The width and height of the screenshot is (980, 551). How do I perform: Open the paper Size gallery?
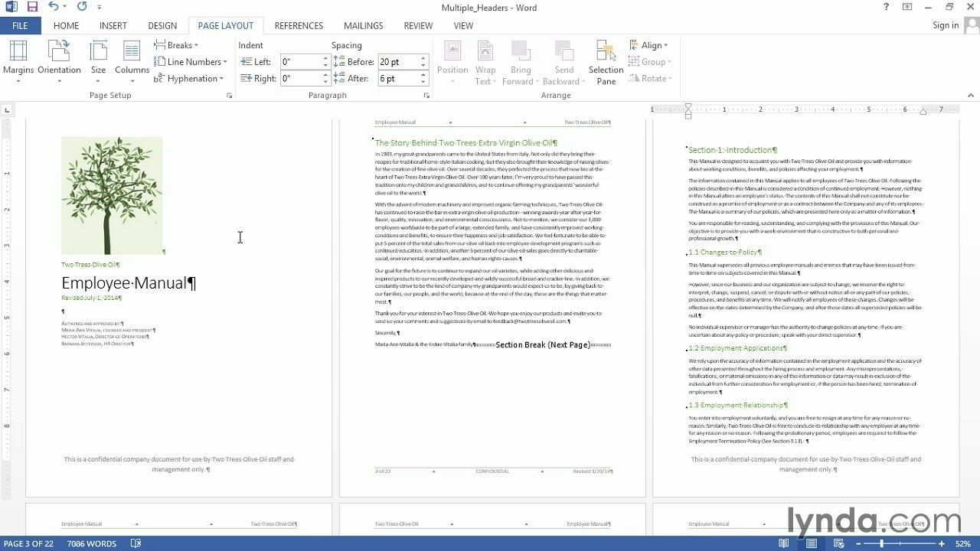click(x=98, y=62)
